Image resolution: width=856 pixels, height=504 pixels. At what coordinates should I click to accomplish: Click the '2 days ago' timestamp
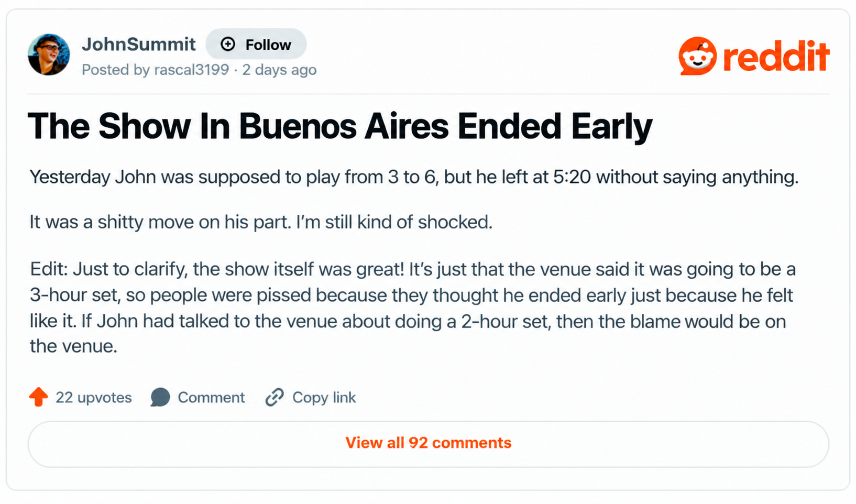279,70
